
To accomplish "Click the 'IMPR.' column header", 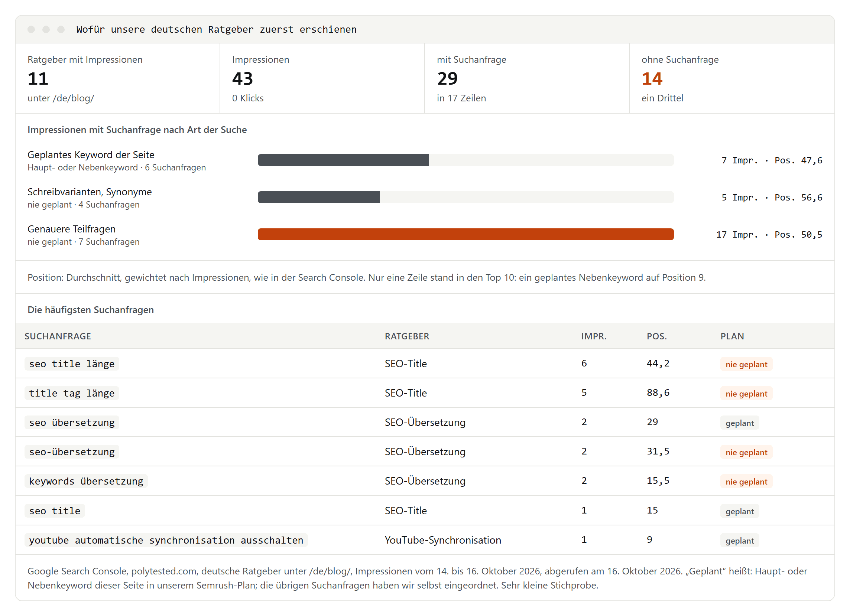I will (594, 336).
